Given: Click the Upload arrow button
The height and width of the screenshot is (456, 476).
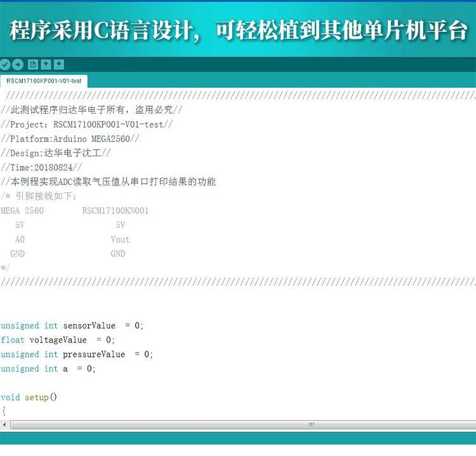Looking at the screenshot, I should (x=18, y=64).
